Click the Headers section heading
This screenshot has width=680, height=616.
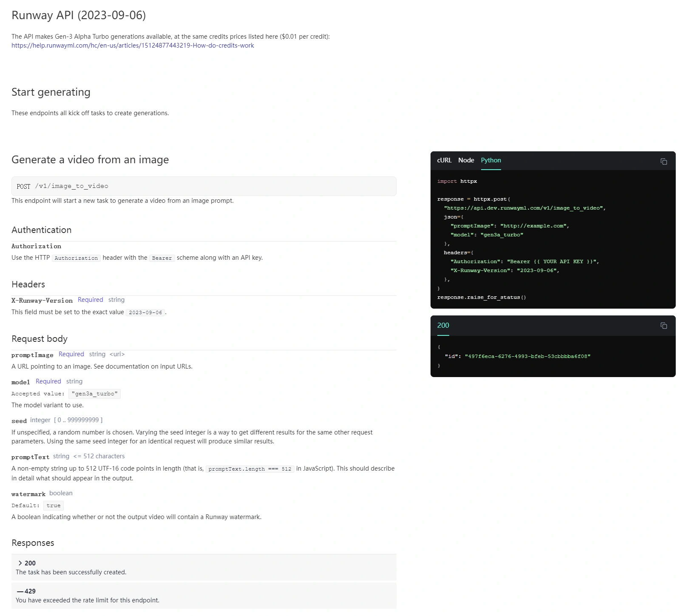tap(28, 284)
